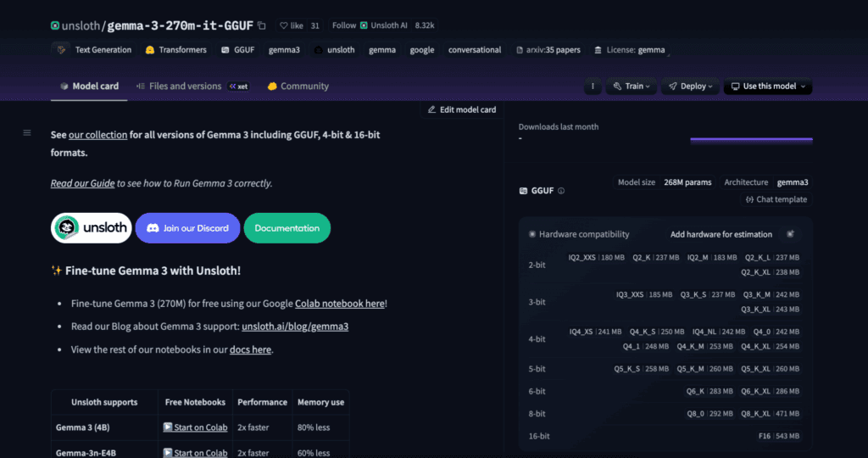Open the docs here link
The image size is (868, 458).
(x=250, y=349)
